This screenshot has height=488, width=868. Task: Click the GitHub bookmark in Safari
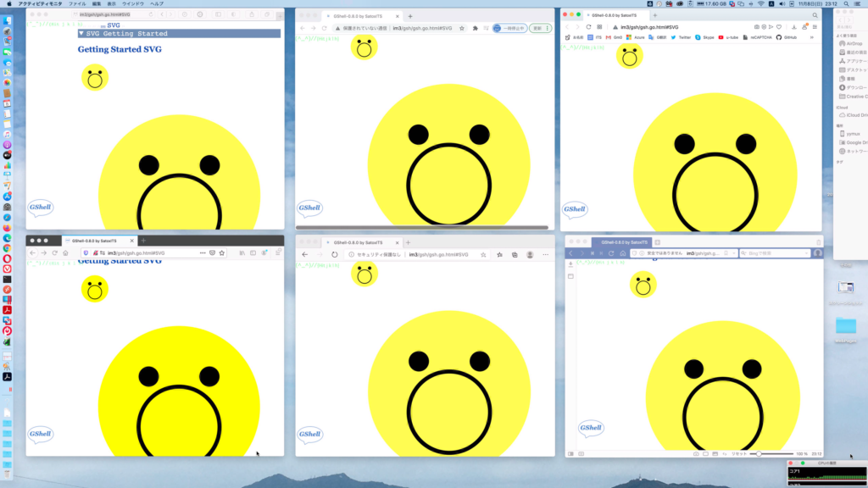787,37
